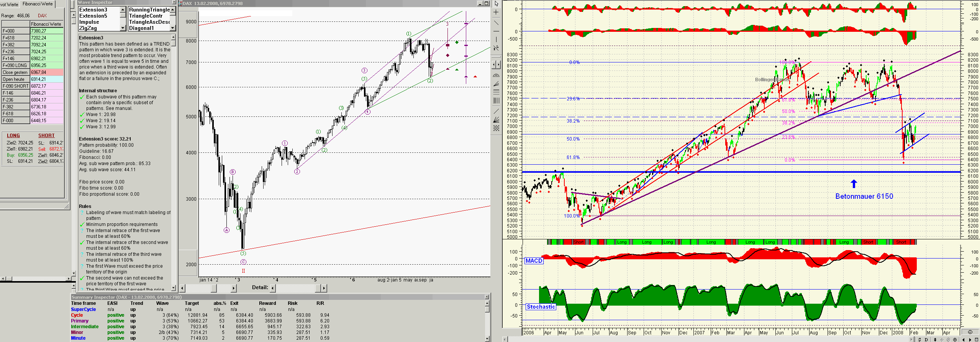Click the wave chart horizontal scrollbar left arrow
The height and width of the screenshot is (342, 980).
(182, 288)
